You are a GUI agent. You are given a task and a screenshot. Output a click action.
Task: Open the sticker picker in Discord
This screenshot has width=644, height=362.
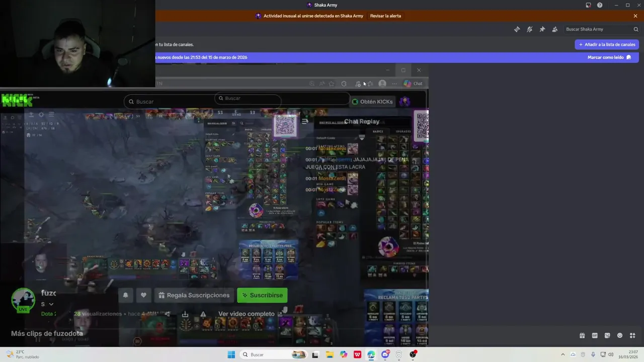(607, 335)
